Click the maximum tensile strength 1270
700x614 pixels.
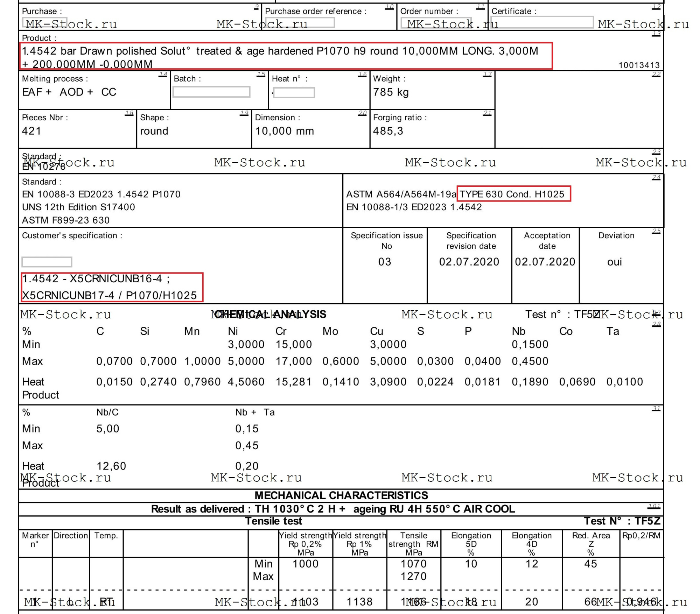(414, 576)
